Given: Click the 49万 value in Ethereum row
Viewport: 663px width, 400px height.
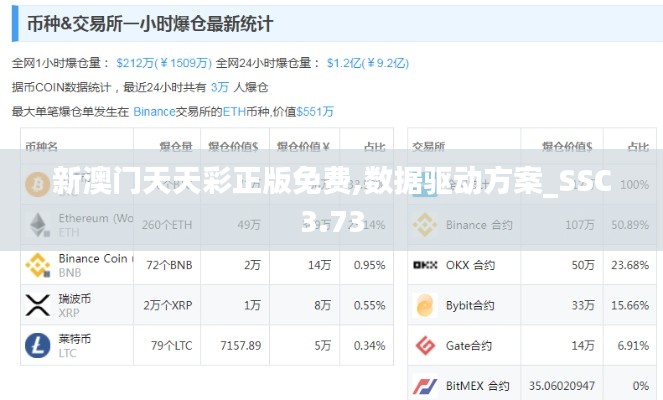Looking at the screenshot, I should pyautogui.click(x=249, y=225).
